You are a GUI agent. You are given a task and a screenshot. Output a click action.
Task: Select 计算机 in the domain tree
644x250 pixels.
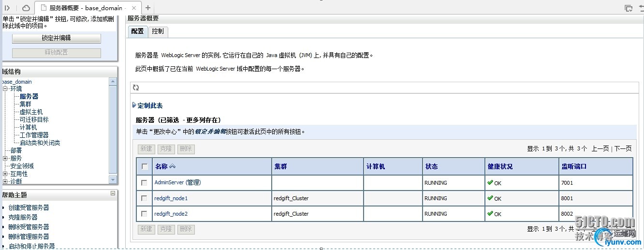29,127
